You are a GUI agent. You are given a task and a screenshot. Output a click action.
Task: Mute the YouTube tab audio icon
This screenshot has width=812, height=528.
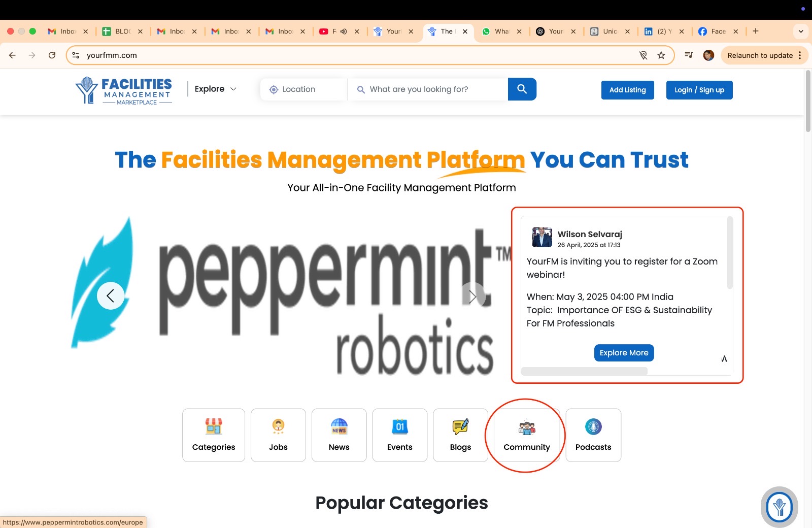[344, 31]
